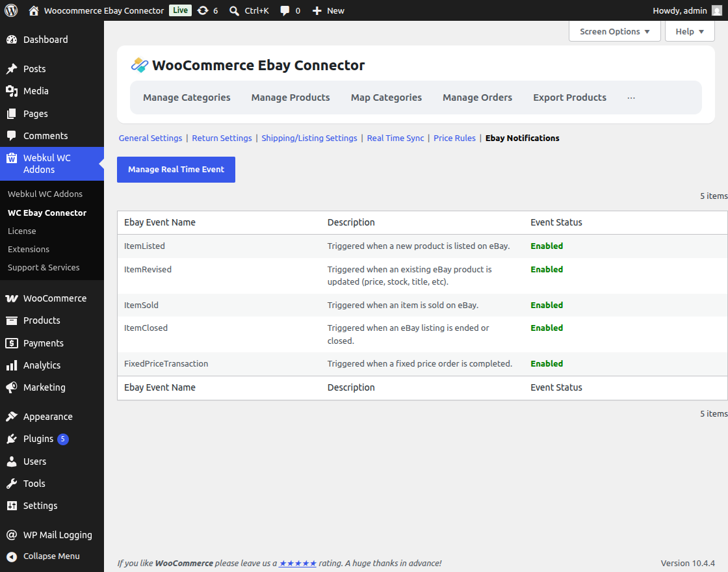
Task: Click the Settings sliders icon
Action: [x=12, y=506]
